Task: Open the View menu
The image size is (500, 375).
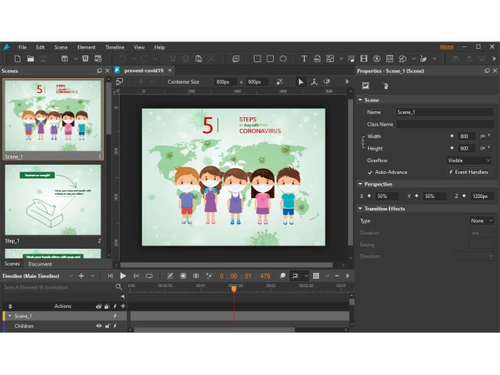Action: click(139, 47)
